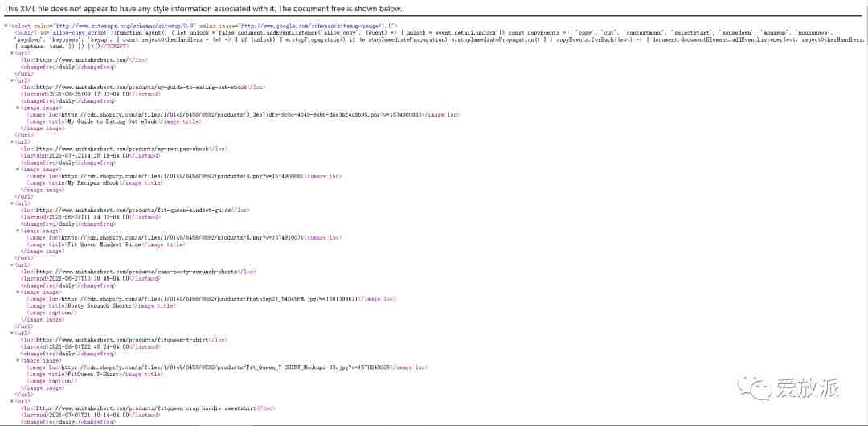Viewport: 868px width, 426px height.
Task: Click lastmod date under fit-queen-mindset-guide
Action: 89,216
